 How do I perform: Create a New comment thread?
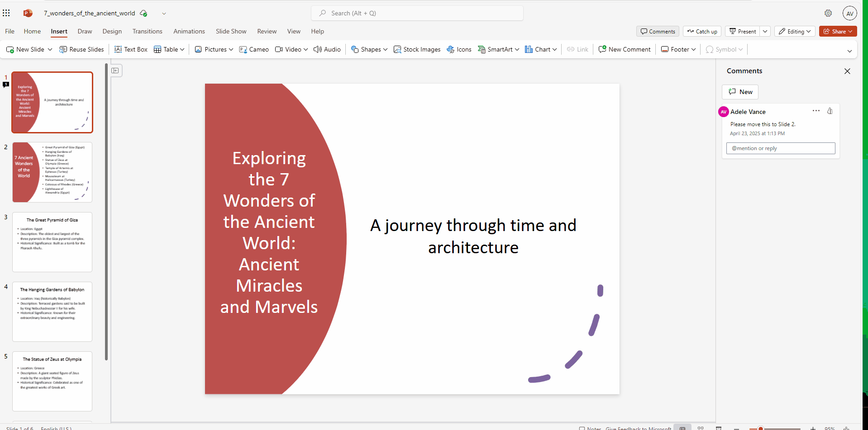pyautogui.click(x=739, y=92)
